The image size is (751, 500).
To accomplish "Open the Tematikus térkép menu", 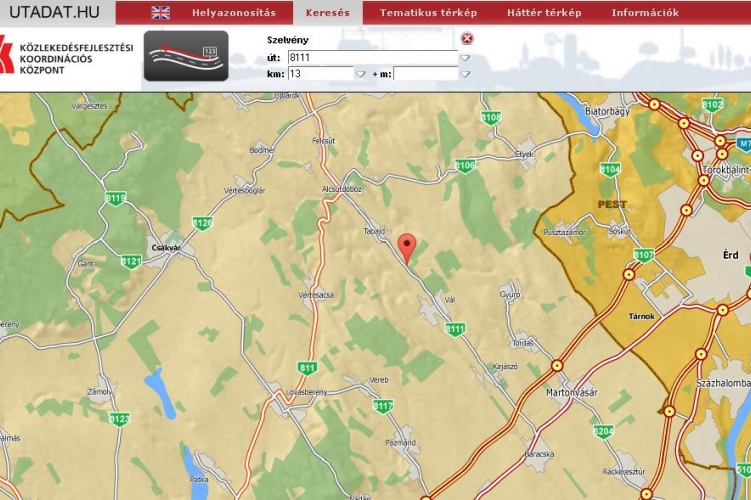I will point(428,13).
